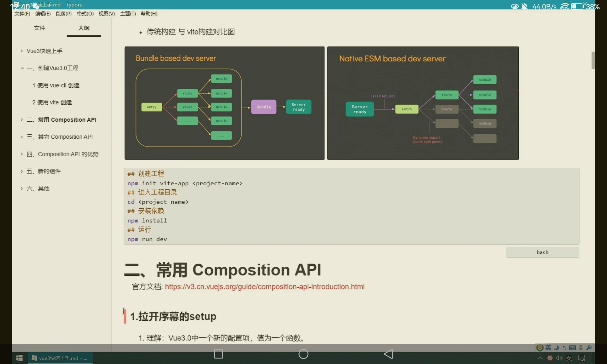Toggle IME English/Chinese mode in toolbar
Image resolution: width=607 pixels, height=364 pixels.
(x=548, y=348)
